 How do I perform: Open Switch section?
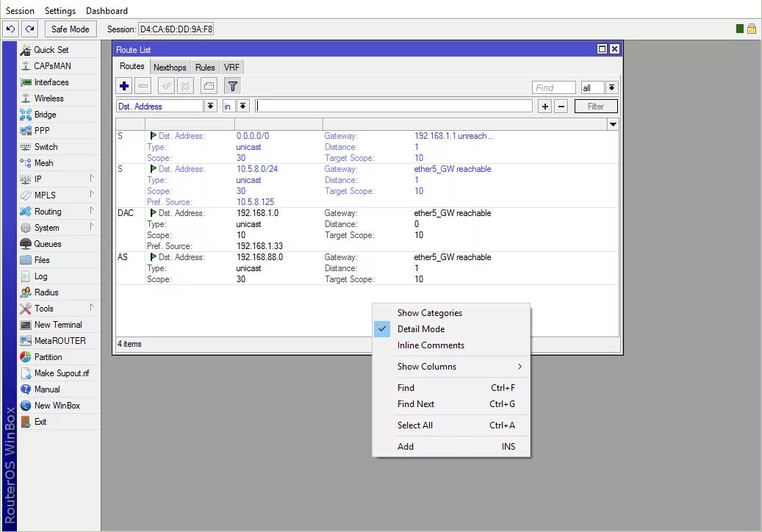[x=46, y=147]
